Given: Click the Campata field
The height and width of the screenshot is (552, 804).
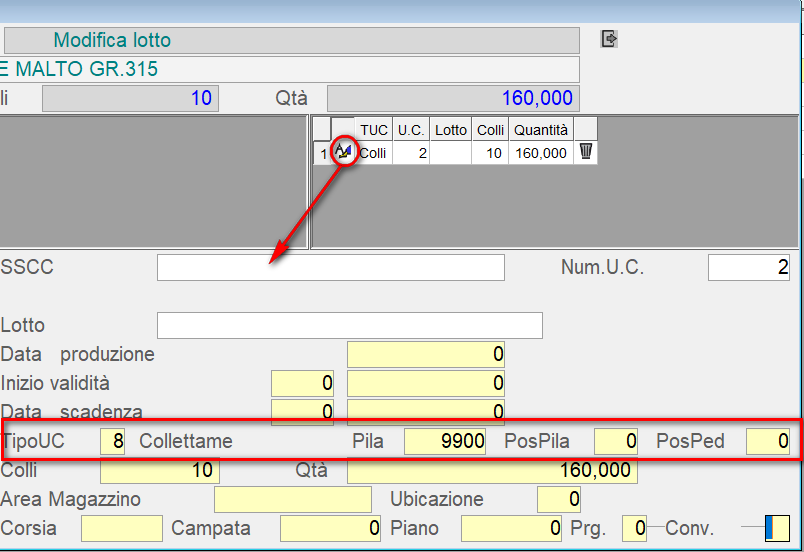Looking at the screenshot, I should pyautogui.click(x=331, y=528).
